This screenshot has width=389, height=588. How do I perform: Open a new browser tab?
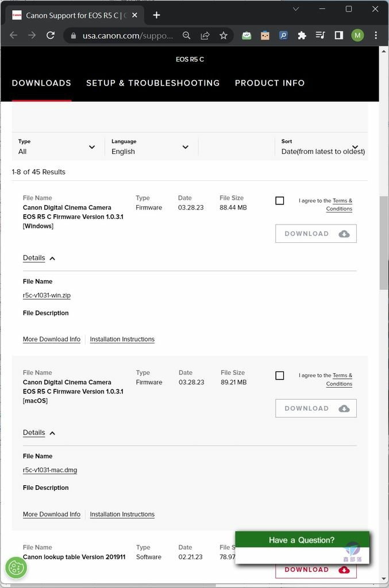[157, 15]
